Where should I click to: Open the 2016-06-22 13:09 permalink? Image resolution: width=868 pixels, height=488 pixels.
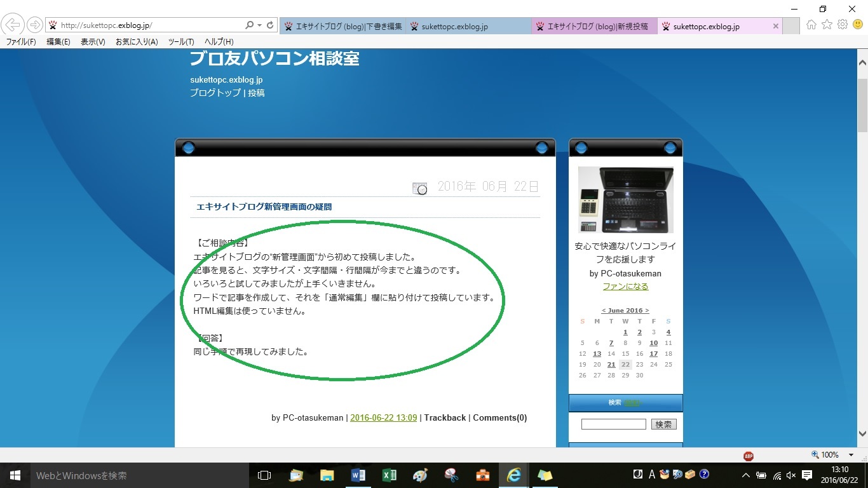(x=384, y=417)
